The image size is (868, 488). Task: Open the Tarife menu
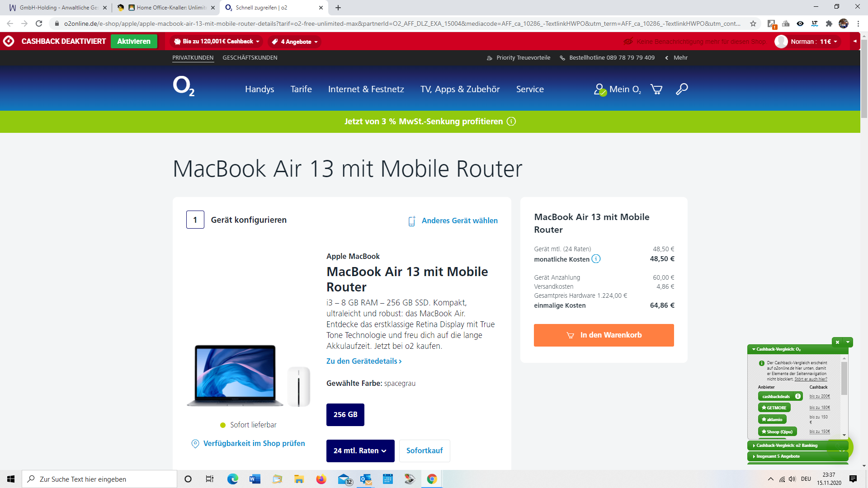click(x=301, y=89)
